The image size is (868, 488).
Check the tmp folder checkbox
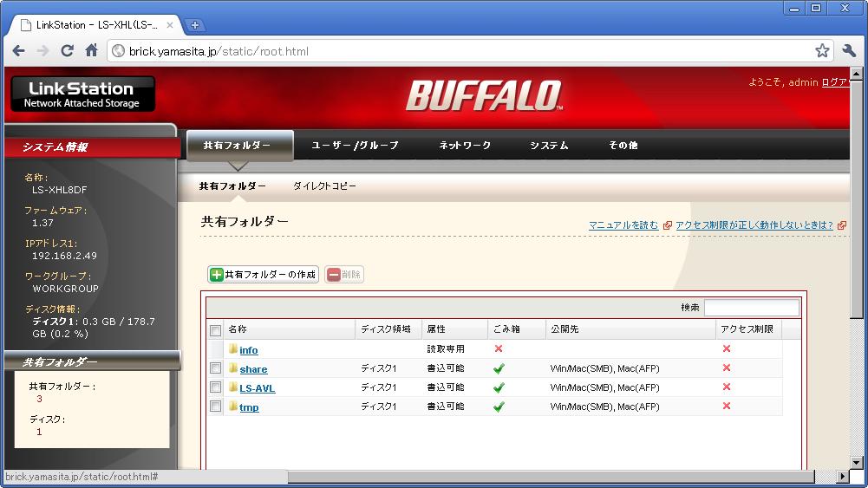[x=215, y=407]
